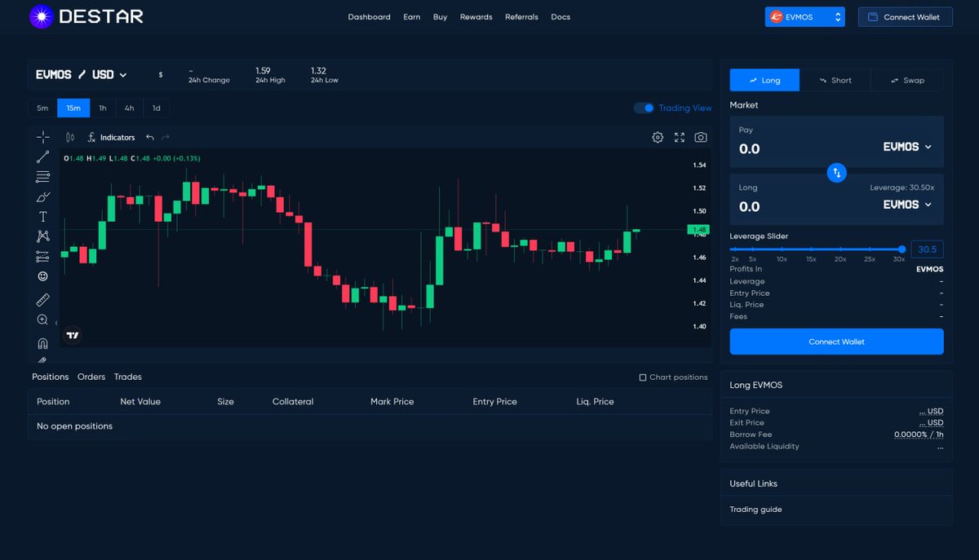Select the trend line drawing tool

(x=42, y=157)
